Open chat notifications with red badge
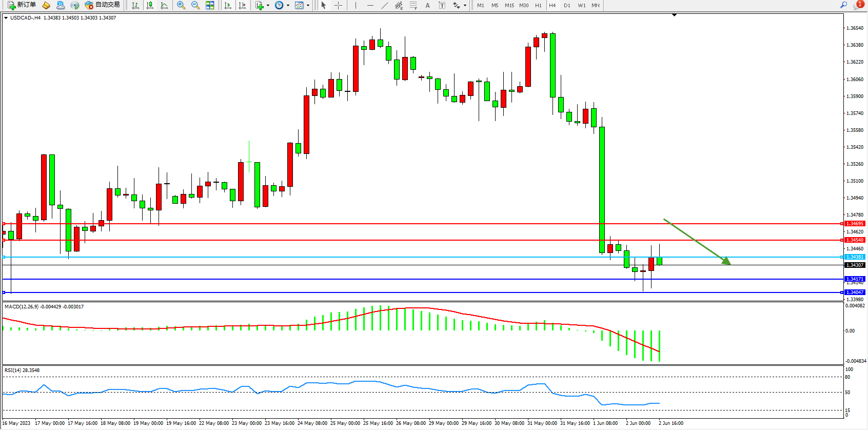 click(858, 5)
